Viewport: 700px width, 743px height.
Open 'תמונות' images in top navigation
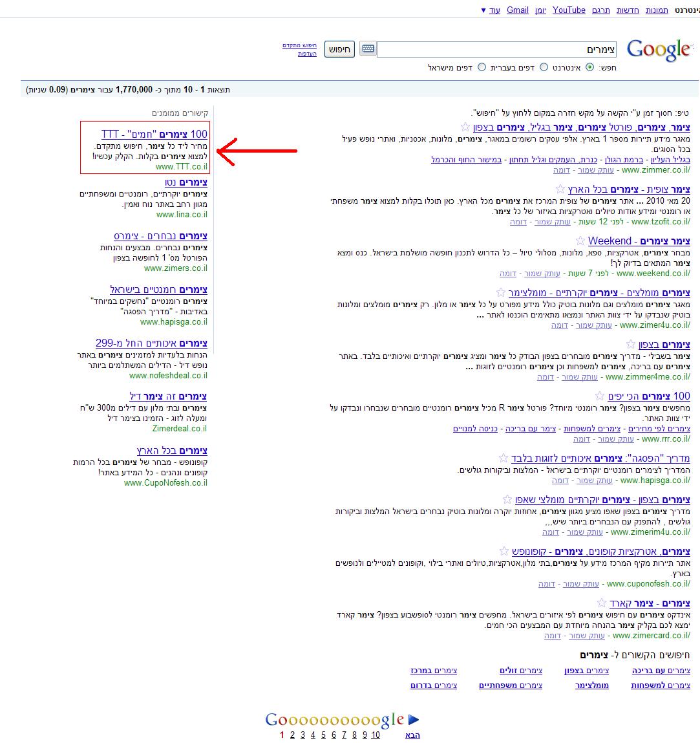[657, 10]
